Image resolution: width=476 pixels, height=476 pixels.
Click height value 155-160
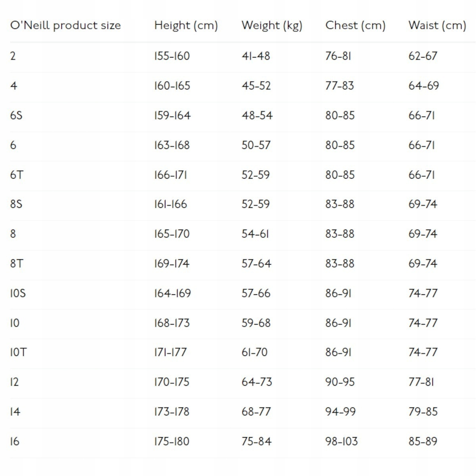point(172,56)
